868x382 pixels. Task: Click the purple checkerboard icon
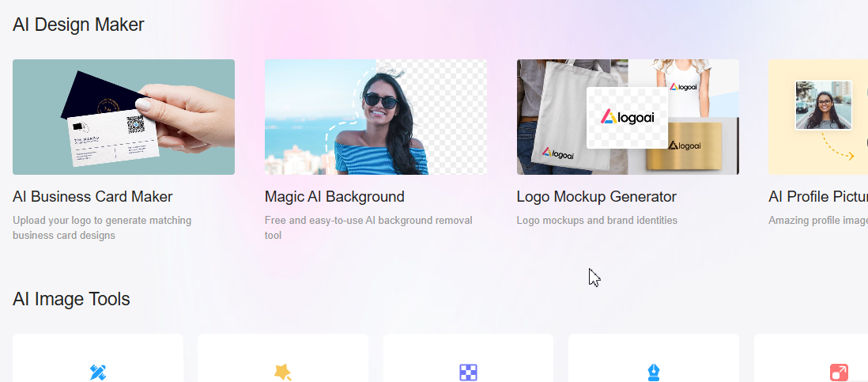pos(468,372)
